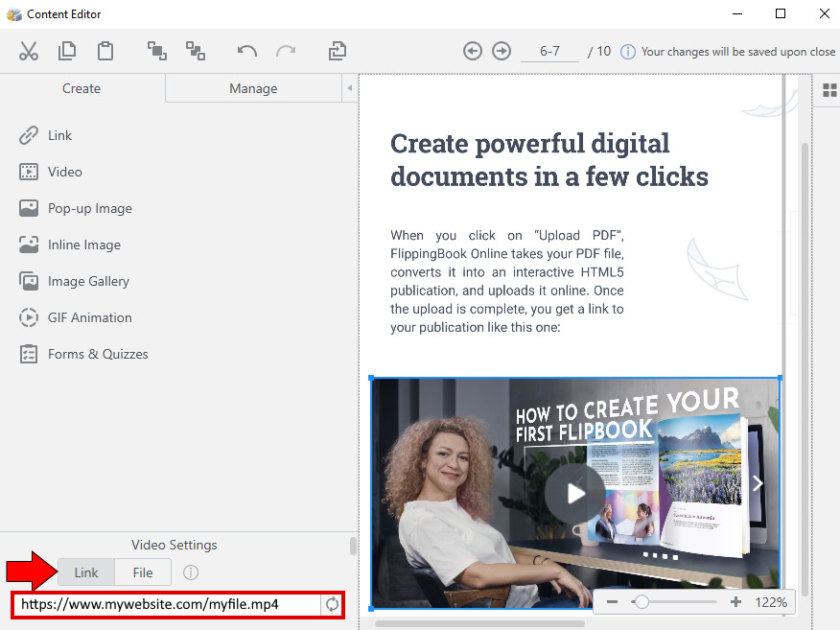The image size is (840, 630).
Task: Collapse the left panel with arrow
Action: point(350,88)
